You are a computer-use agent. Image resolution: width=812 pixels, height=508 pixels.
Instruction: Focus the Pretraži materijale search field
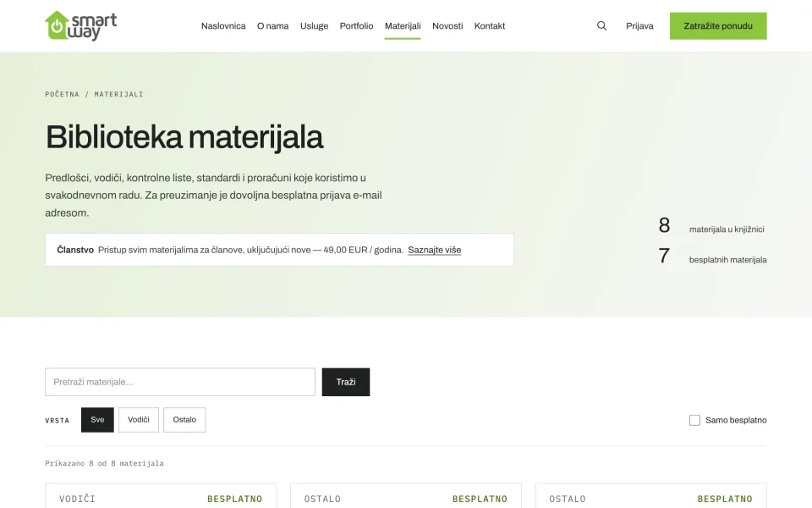[x=179, y=382]
